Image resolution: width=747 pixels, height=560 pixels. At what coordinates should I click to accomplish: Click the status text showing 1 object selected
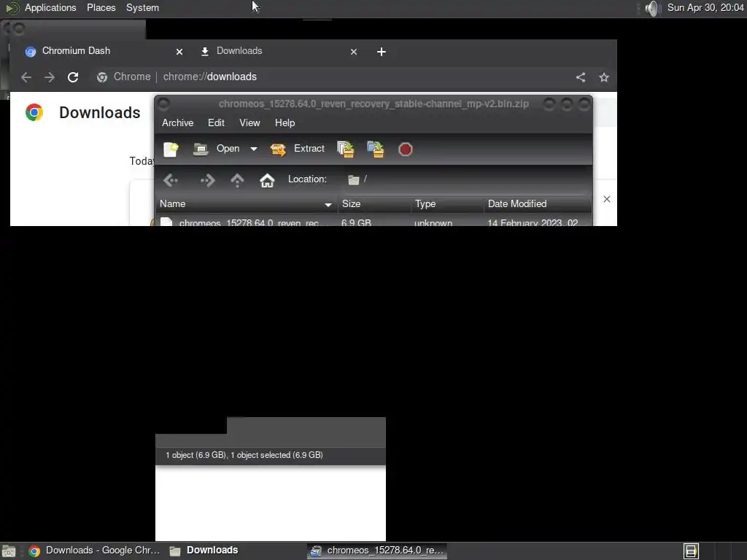tap(244, 455)
